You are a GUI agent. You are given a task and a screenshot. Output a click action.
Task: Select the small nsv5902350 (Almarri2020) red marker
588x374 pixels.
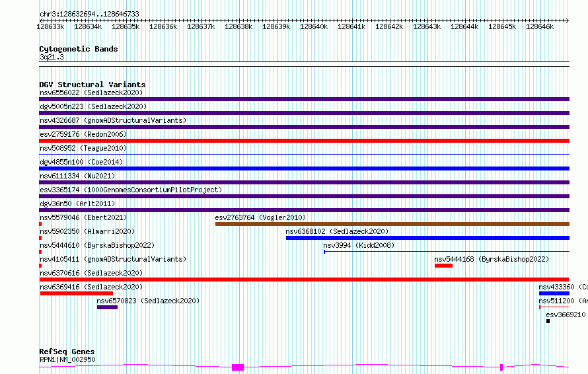coord(40,238)
